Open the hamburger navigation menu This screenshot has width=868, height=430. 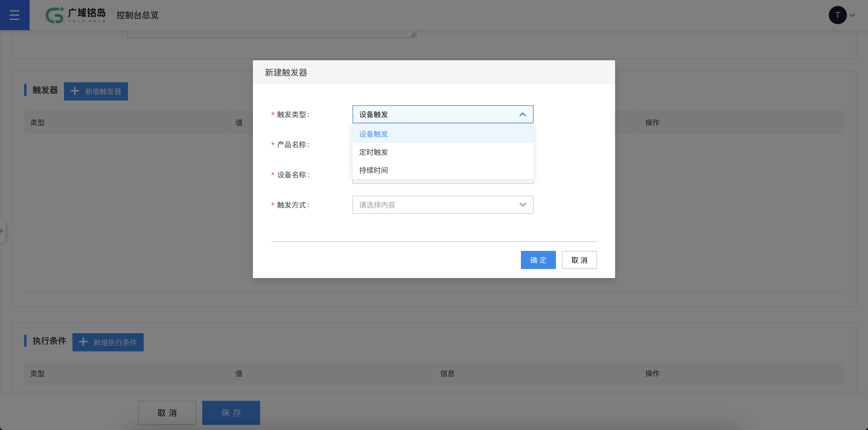point(14,15)
